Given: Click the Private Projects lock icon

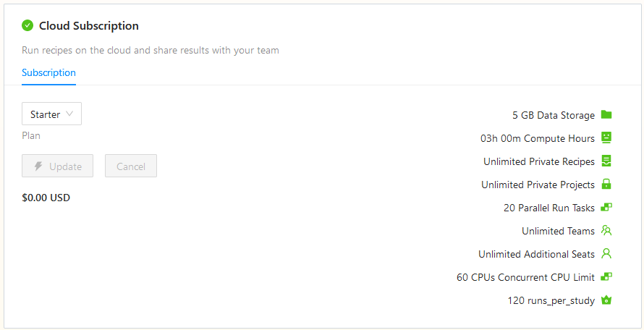Looking at the screenshot, I should pos(606,185).
